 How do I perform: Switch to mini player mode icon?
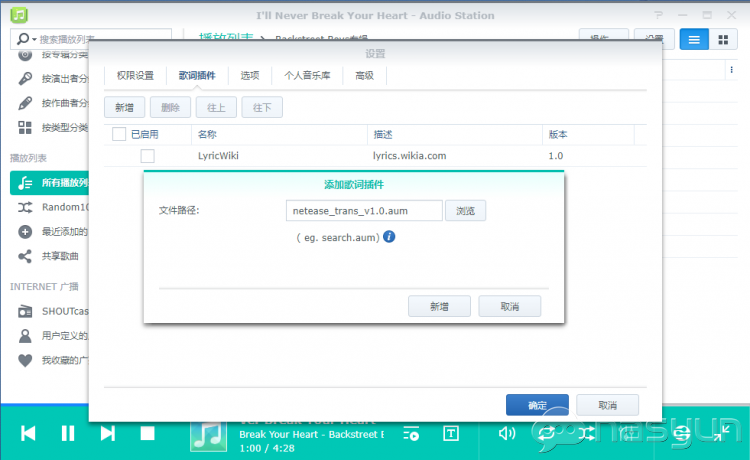click(722, 433)
